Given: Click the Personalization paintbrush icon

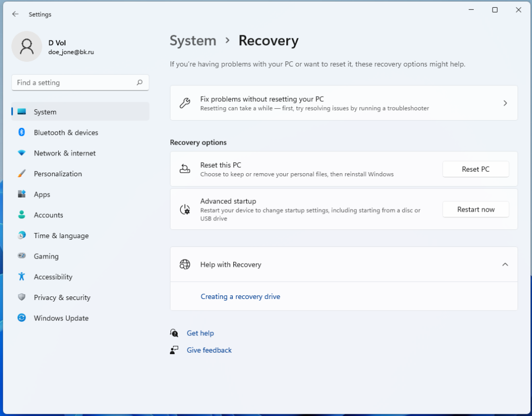Looking at the screenshot, I should [x=22, y=174].
